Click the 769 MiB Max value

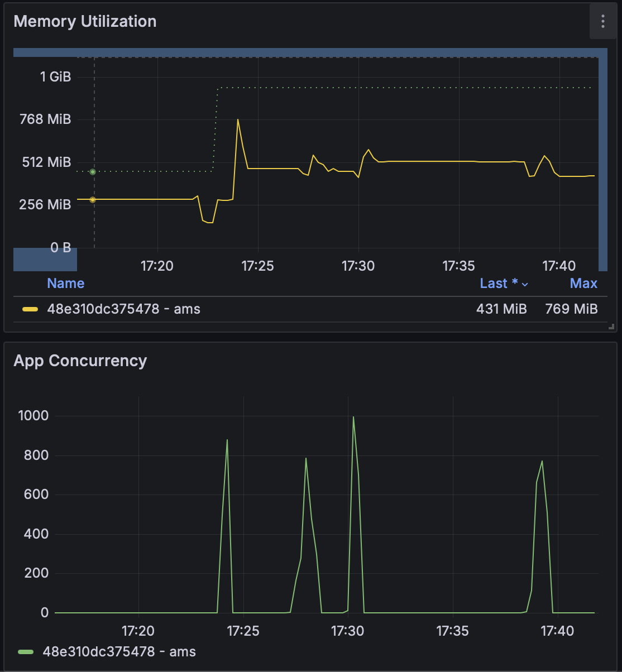pyautogui.click(x=571, y=309)
